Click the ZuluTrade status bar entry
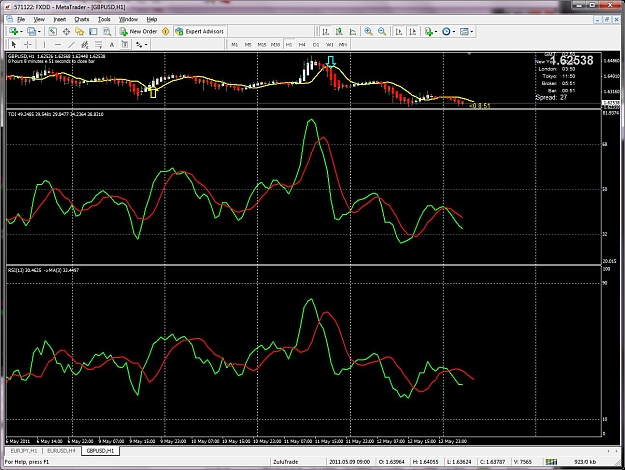 pyautogui.click(x=285, y=462)
